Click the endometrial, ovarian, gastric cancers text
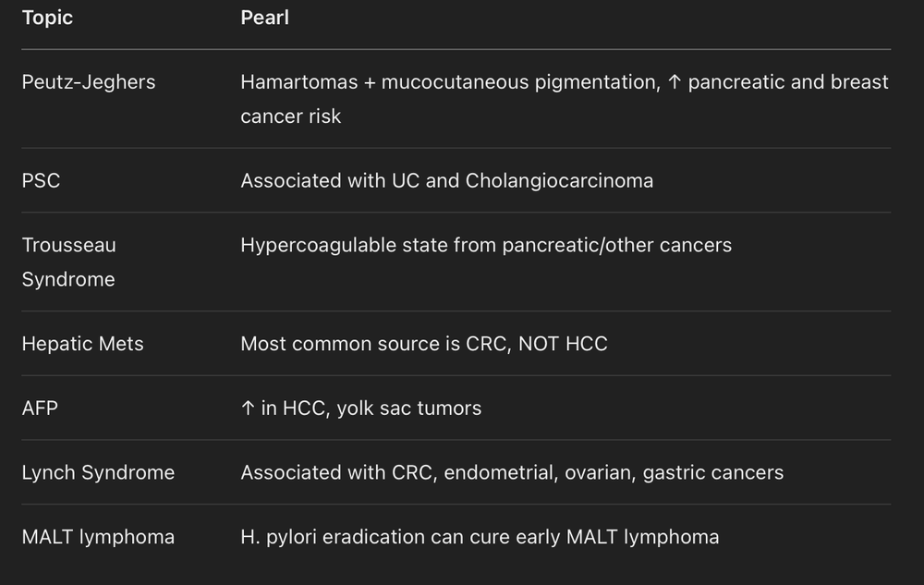Viewport: 924px width, 585px height. pyautogui.click(x=614, y=473)
